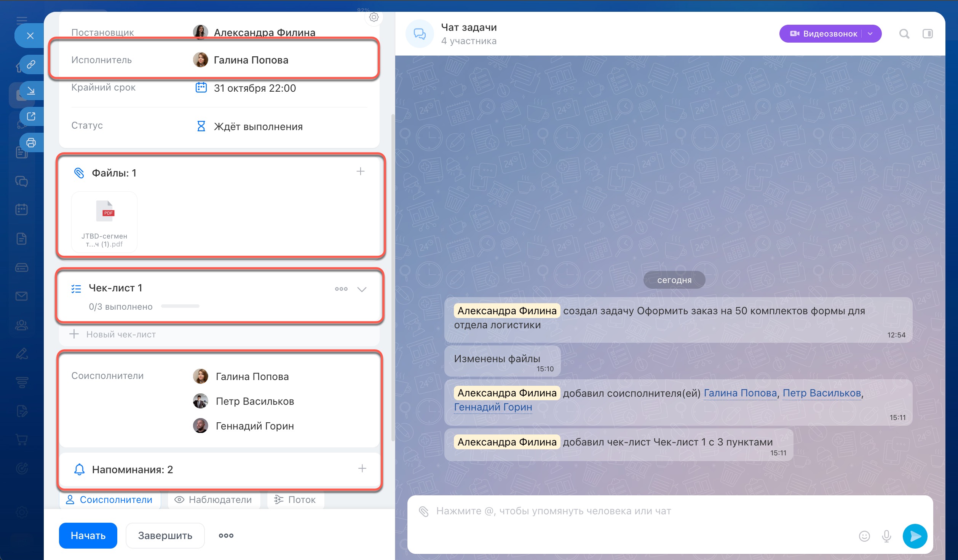Viewport: 958px width, 560px height.
Task: Click the microphone voice message icon
Action: tap(886, 536)
